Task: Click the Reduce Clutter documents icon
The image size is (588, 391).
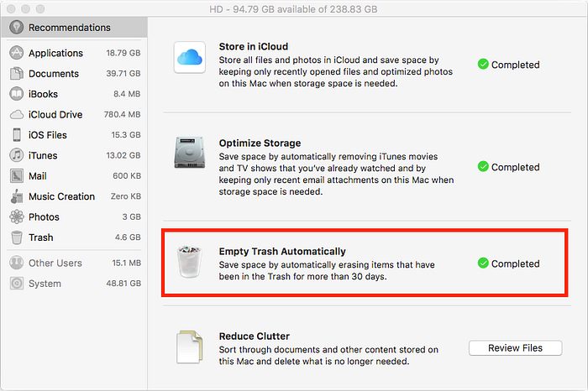Action: pyautogui.click(x=189, y=347)
